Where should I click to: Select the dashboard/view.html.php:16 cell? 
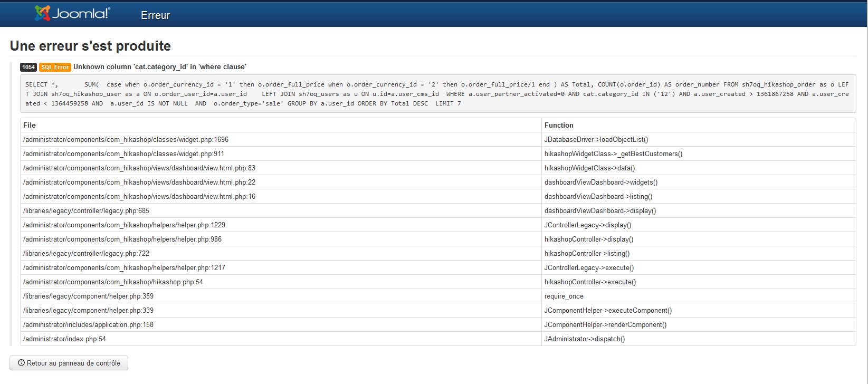tap(281, 196)
